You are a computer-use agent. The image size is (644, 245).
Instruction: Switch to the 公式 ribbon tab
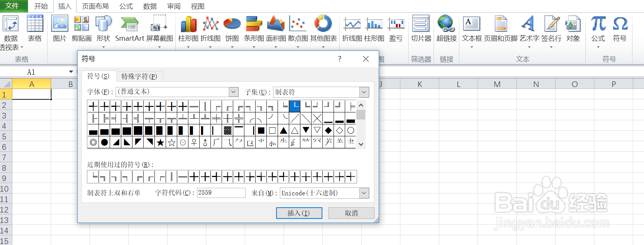(x=126, y=6)
